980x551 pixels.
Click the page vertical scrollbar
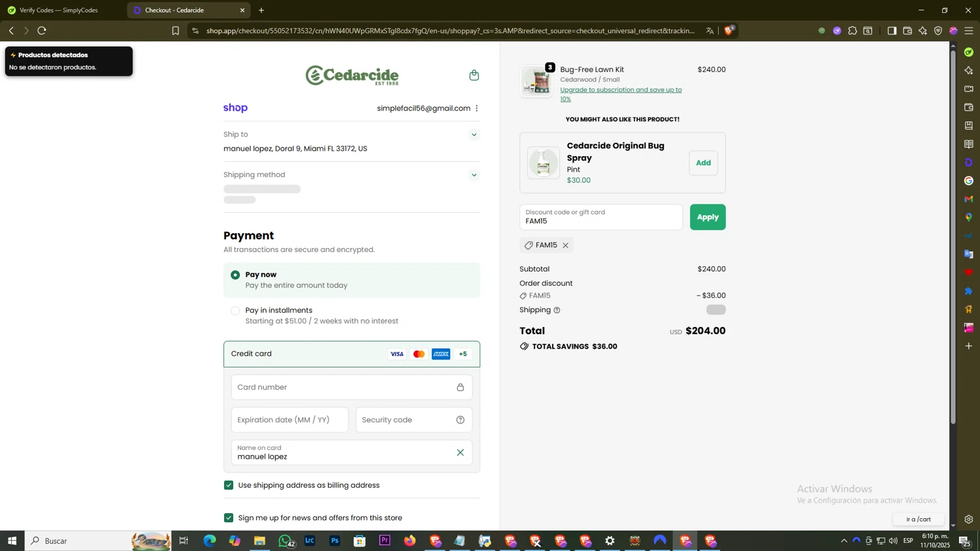coord(953,236)
